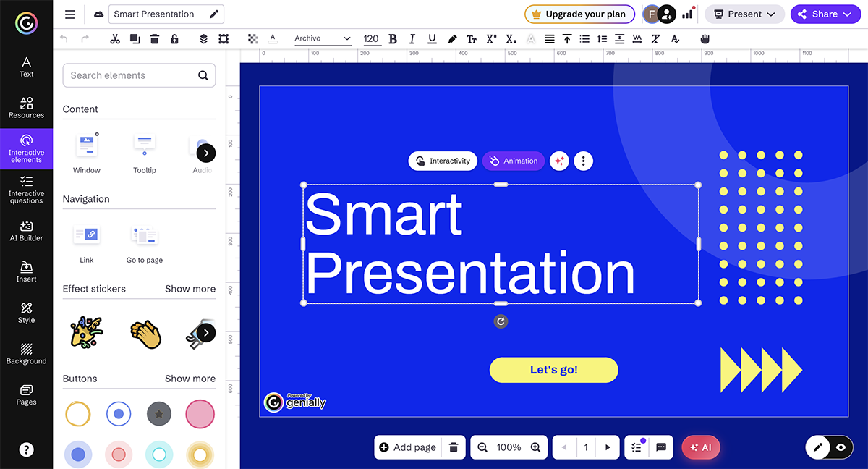This screenshot has width=868, height=469.
Task: Open the Style sidebar panel
Action: [x=26, y=313]
